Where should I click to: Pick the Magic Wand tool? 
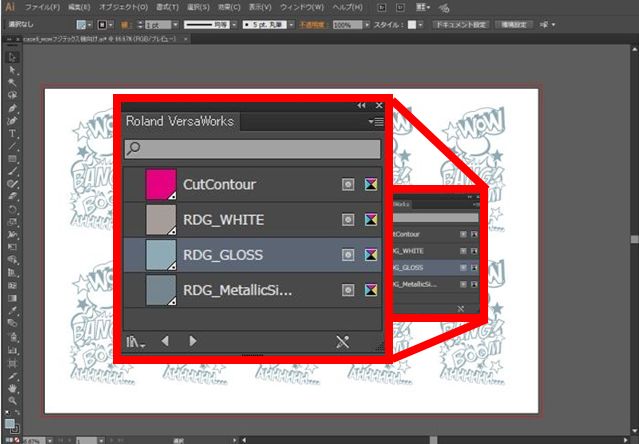tap(12, 83)
